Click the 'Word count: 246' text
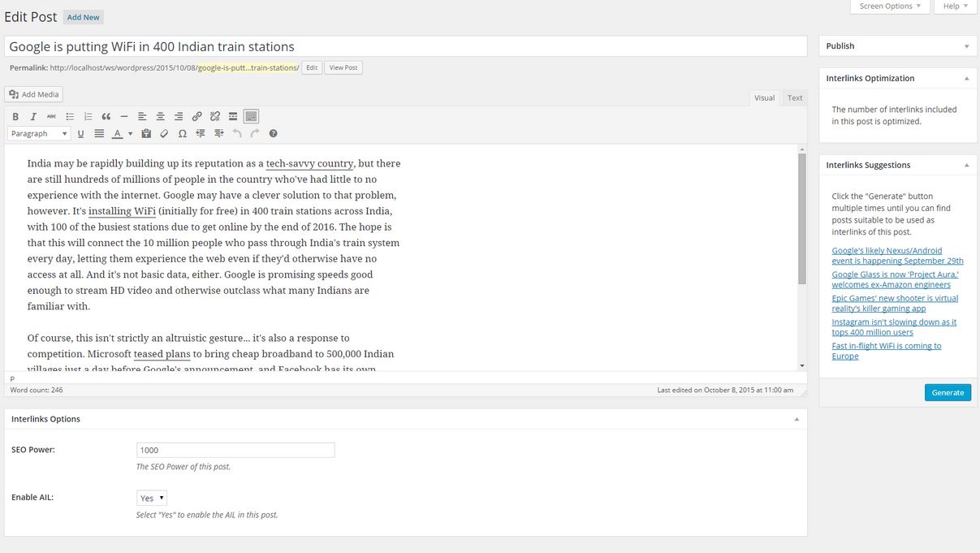 point(37,390)
